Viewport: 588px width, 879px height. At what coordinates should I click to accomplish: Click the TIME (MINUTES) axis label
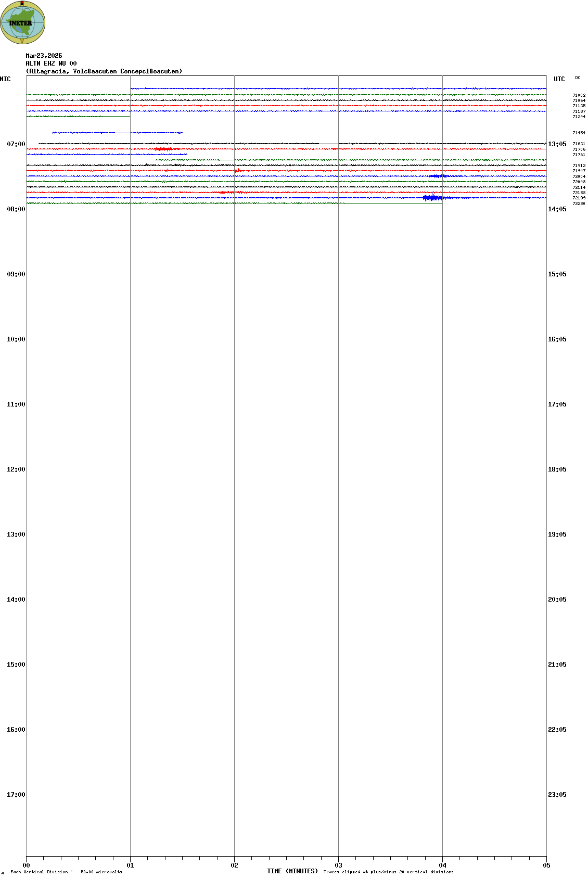292,871
